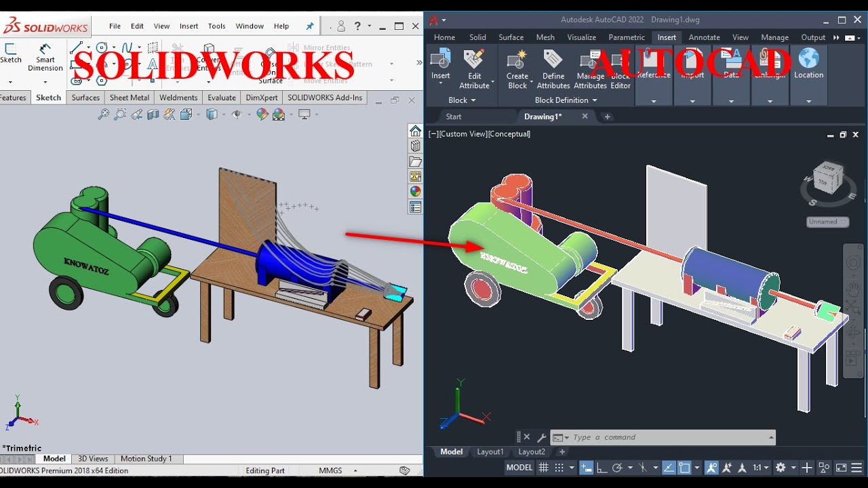
Task: Select the Smart Dimension tool
Action: click(45, 57)
